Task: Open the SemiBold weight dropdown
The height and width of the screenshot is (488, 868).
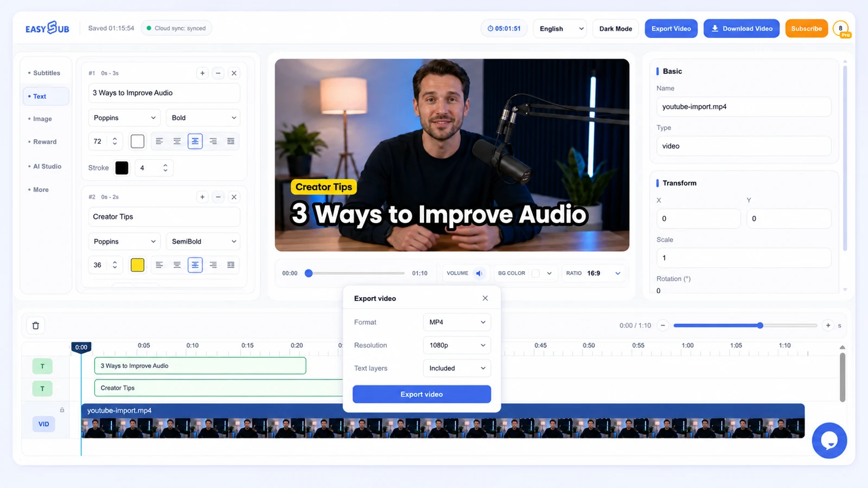Action: tap(203, 241)
